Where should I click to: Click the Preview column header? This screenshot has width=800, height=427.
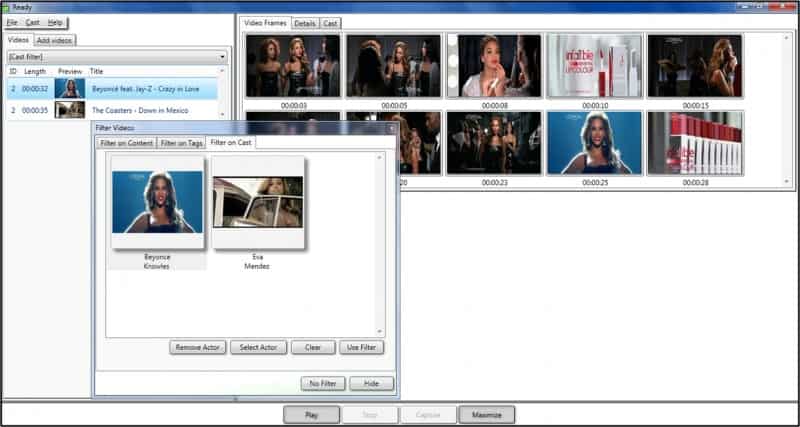pyautogui.click(x=70, y=71)
